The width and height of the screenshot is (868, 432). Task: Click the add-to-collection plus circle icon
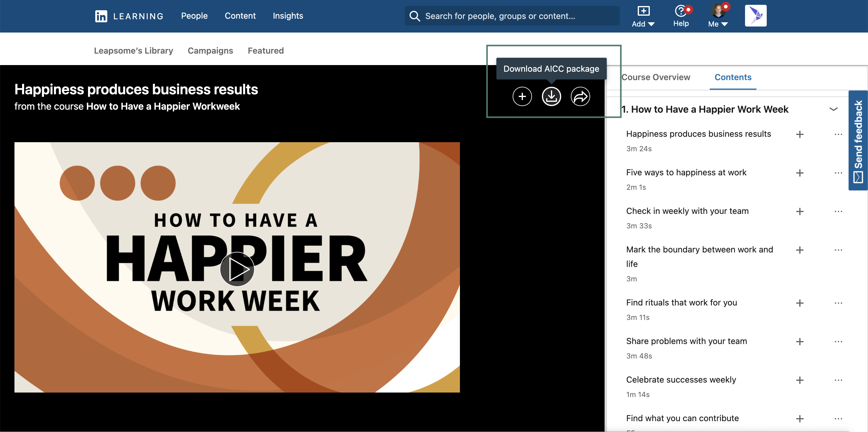coord(522,96)
